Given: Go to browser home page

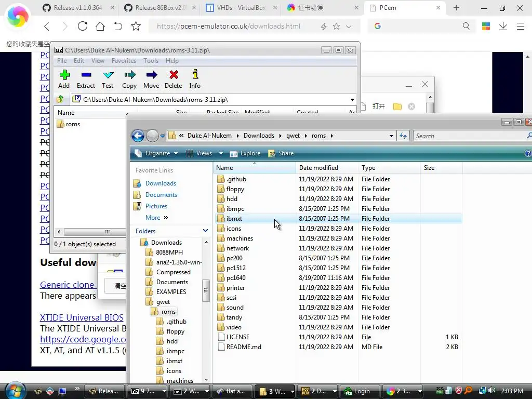Looking at the screenshot, I should click(100, 26).
